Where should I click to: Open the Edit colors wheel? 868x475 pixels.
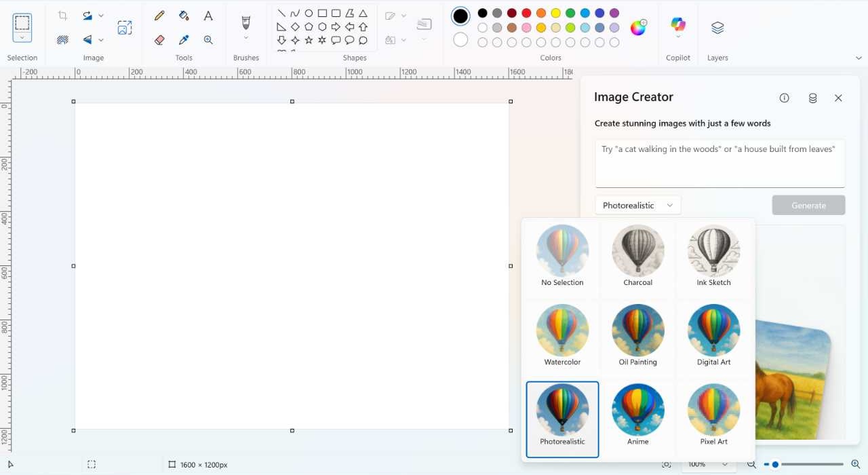pos(638,27)
